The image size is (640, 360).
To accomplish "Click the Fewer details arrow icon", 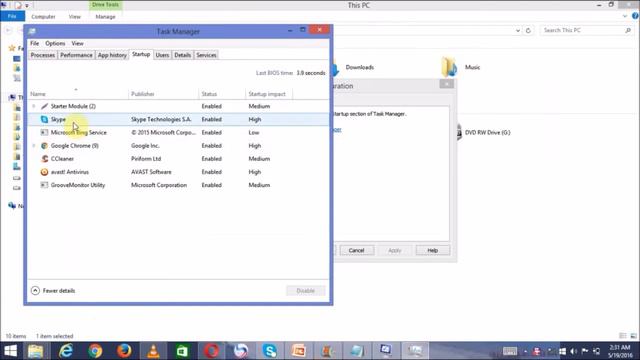I will (35, 291).
